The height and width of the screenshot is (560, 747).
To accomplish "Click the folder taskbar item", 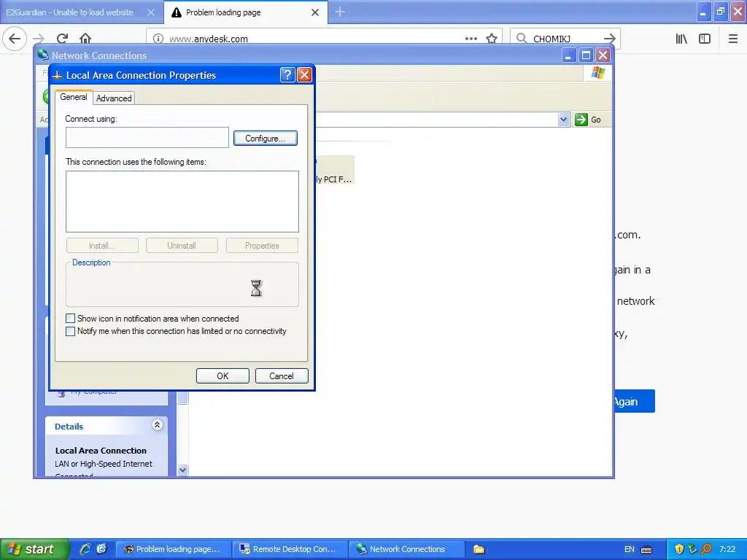I will [479, 549].
